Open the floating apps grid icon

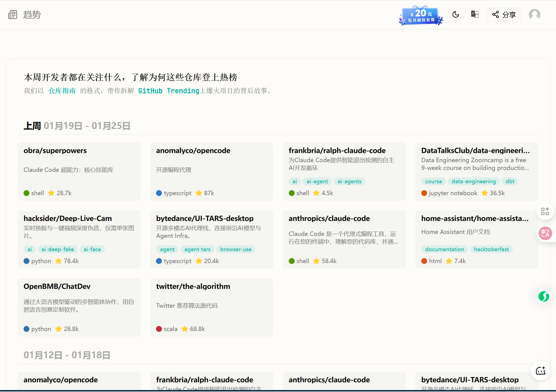(x=545, y=211)
